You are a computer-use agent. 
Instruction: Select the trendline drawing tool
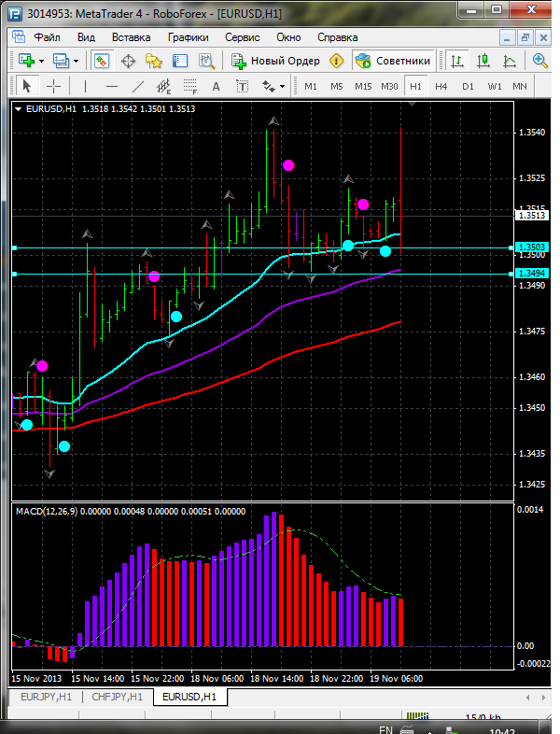pyautogui.click(x=137, y=87)
